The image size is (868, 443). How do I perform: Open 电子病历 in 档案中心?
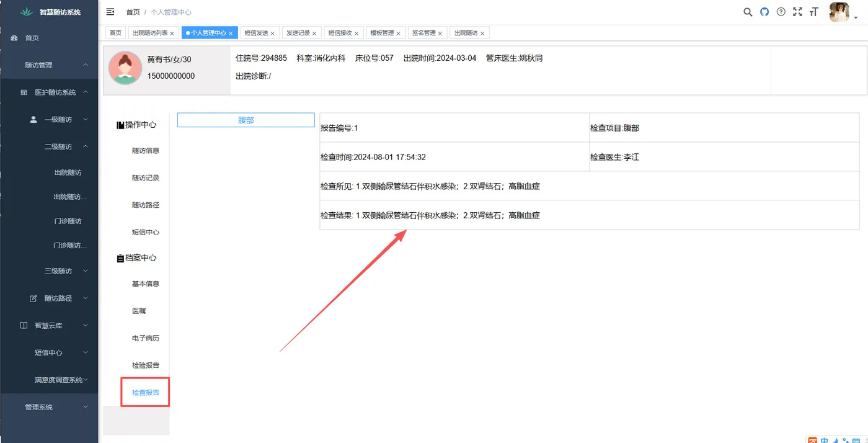click(146, 338)
